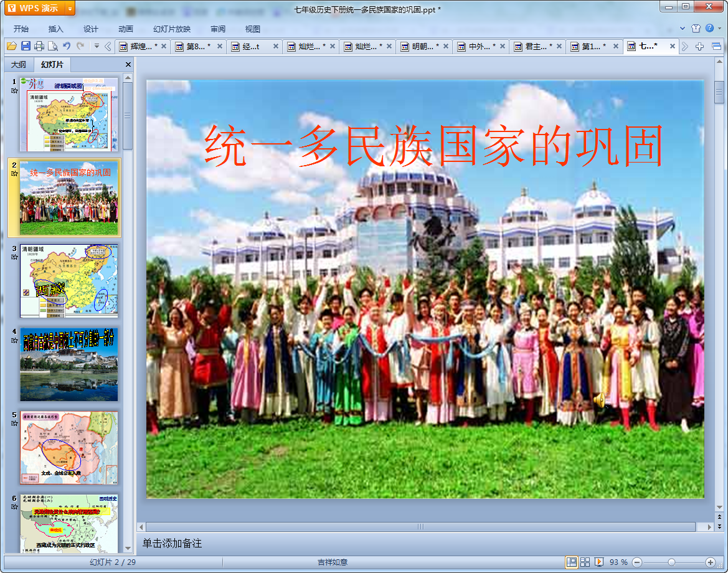Select the 幻灯片 pane tab

[x=52, y=65]
